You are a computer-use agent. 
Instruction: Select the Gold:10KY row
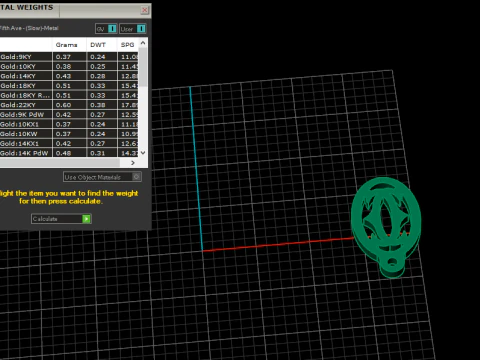pyautogui.click(x=69, y=66)
